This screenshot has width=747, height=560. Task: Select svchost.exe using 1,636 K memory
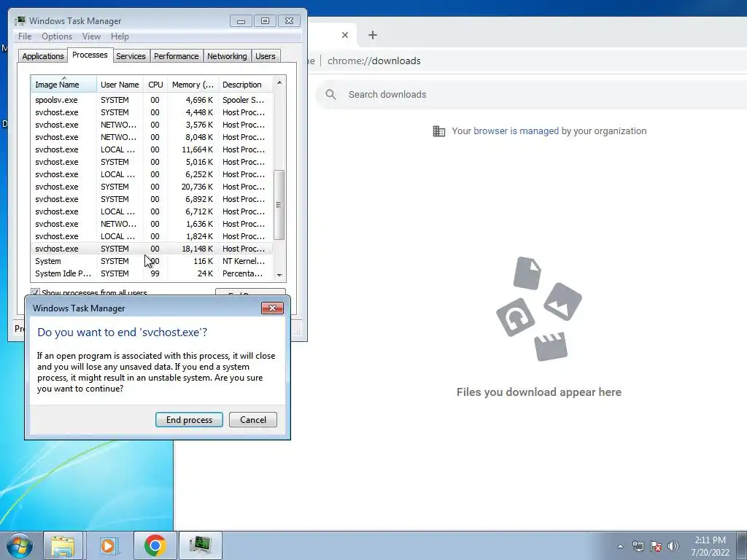click(x=152, y=224)
